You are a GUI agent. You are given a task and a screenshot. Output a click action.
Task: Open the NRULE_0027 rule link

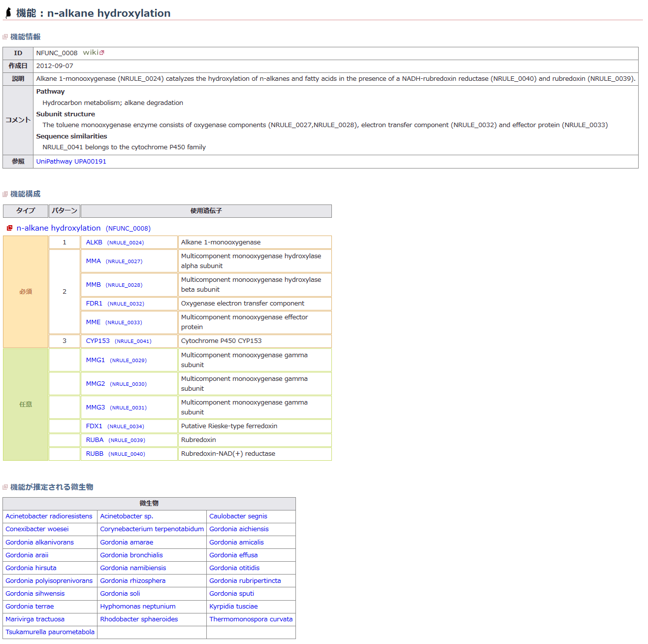[124, 262]
